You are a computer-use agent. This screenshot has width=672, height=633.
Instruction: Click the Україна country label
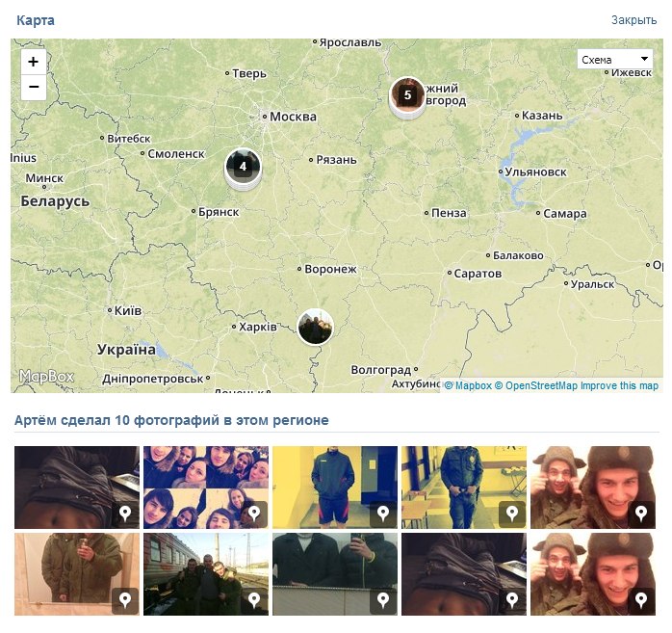(x=126, y=350)
